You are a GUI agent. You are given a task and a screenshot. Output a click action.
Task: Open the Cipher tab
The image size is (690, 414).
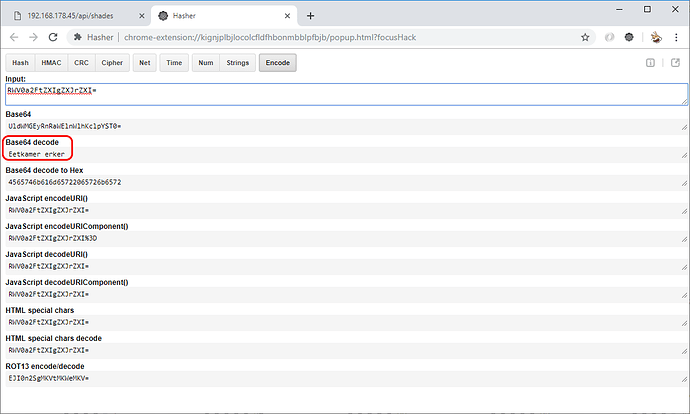point(112,63)
